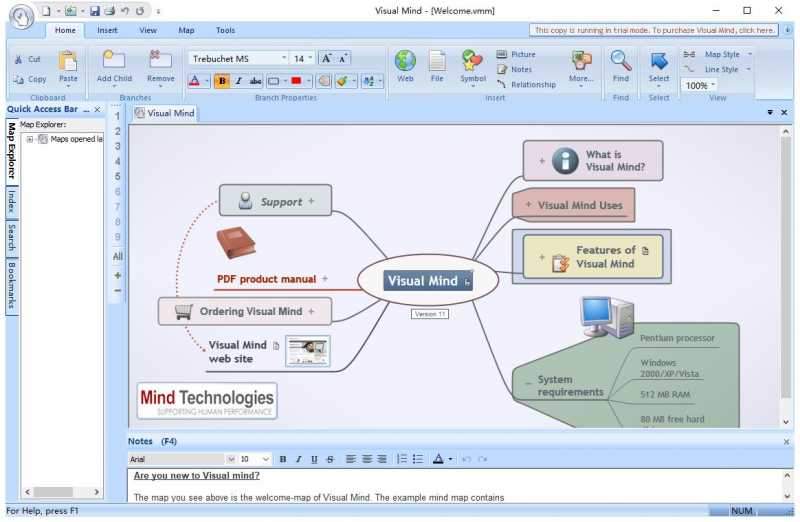The image size is (800, 522).
Task: Open the Tools ribbon tab
Action: point(225,30)
